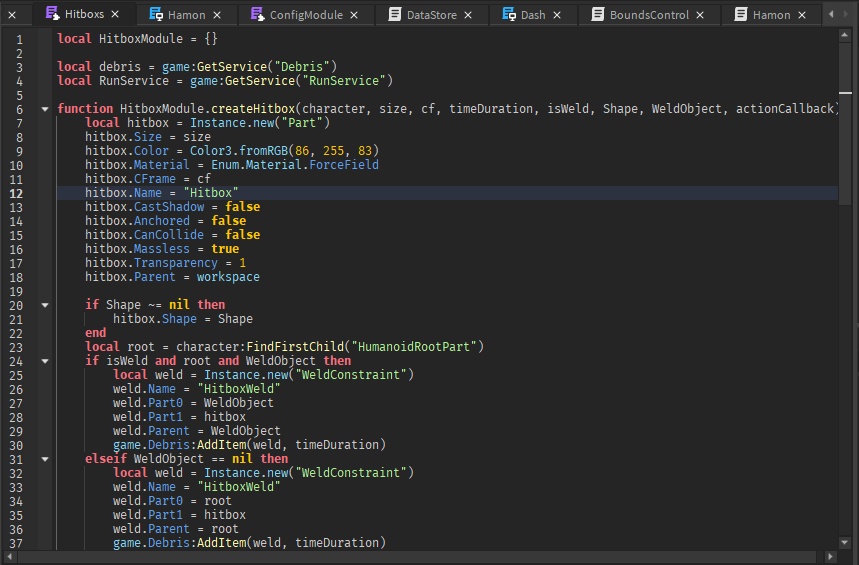Close the BoundsControl tab

[700, 15]
